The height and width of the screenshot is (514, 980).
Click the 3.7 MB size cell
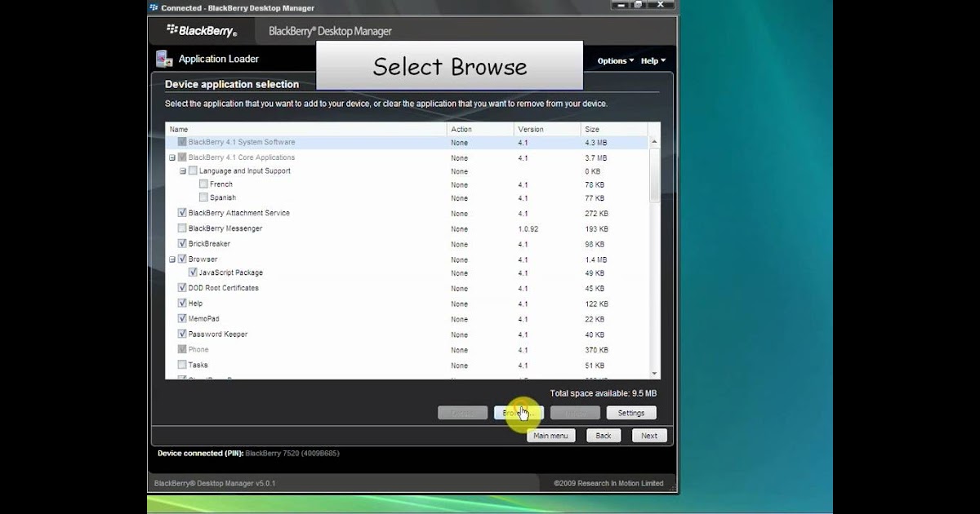coord(596,158)
